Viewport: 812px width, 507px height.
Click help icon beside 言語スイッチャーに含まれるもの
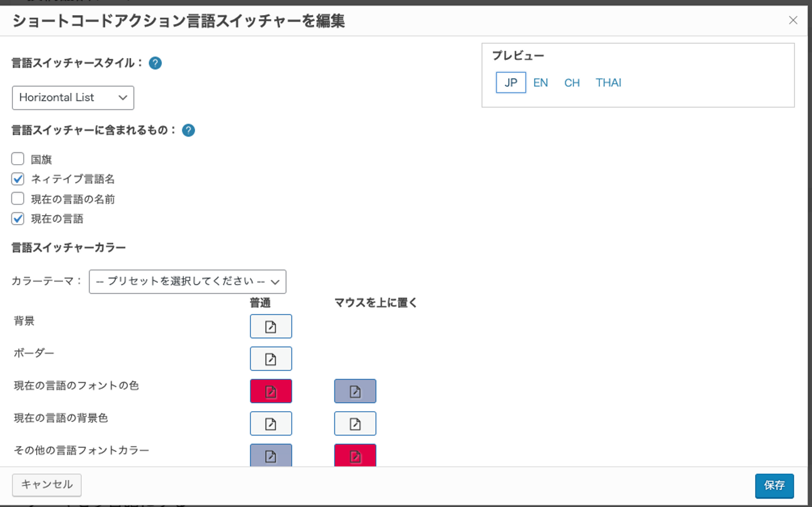pyautogui.click(x=189, y=130)
